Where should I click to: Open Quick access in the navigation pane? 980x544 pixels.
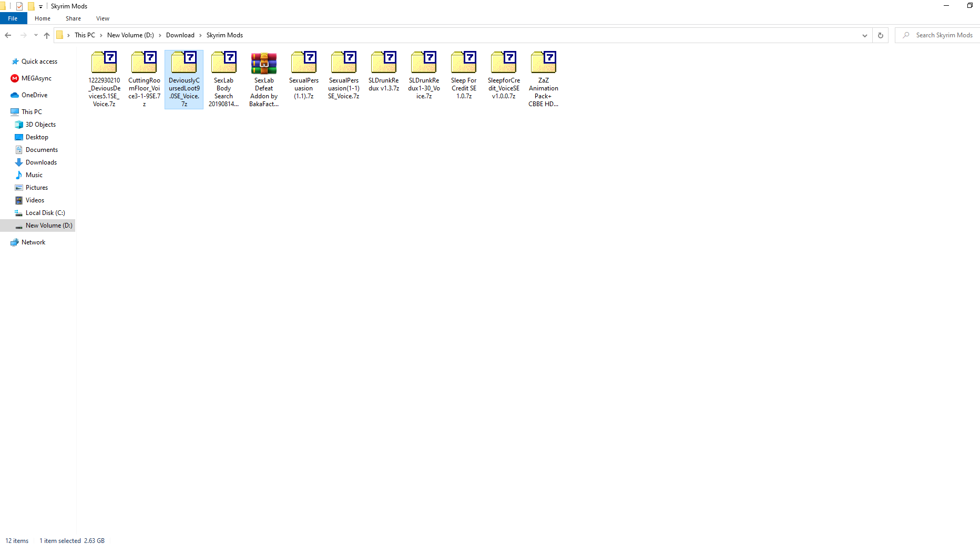coord(39,61)
